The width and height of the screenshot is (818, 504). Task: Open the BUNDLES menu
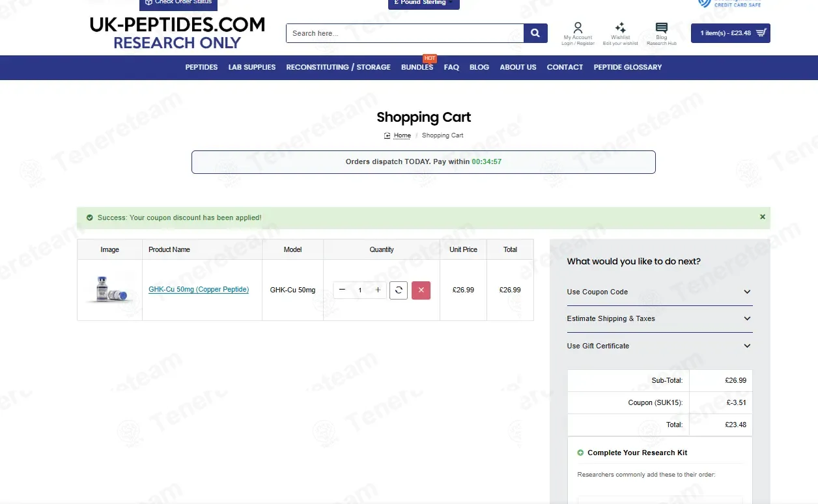click(417, 67)
